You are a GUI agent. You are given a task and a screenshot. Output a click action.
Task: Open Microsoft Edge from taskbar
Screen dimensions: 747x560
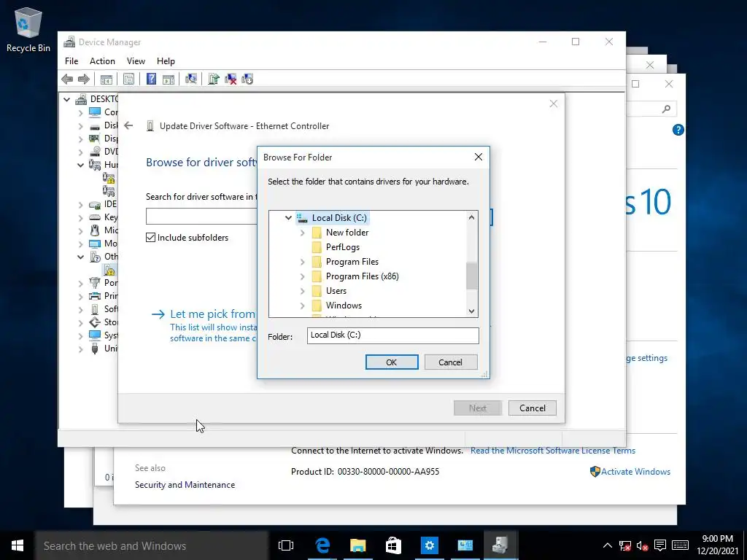tap(322, 545)
